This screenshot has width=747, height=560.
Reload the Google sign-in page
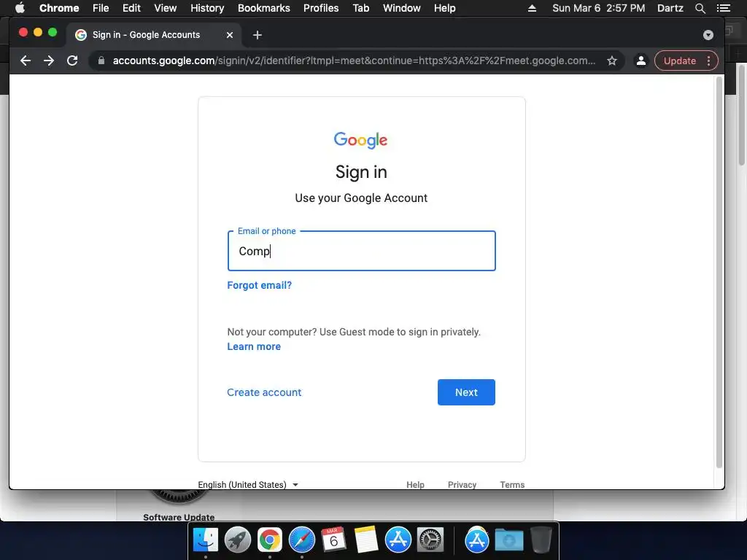coord(72,61)
